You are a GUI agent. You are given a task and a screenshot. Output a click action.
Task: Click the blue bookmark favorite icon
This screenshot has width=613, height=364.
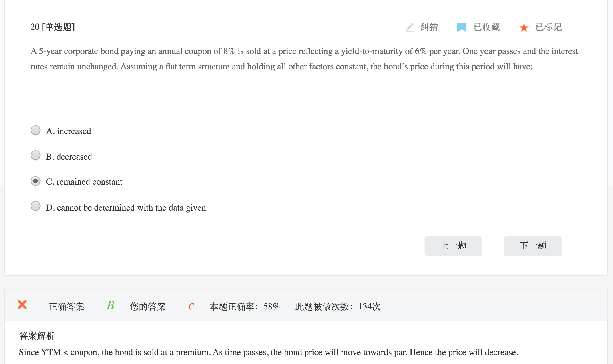pos(462,27)
